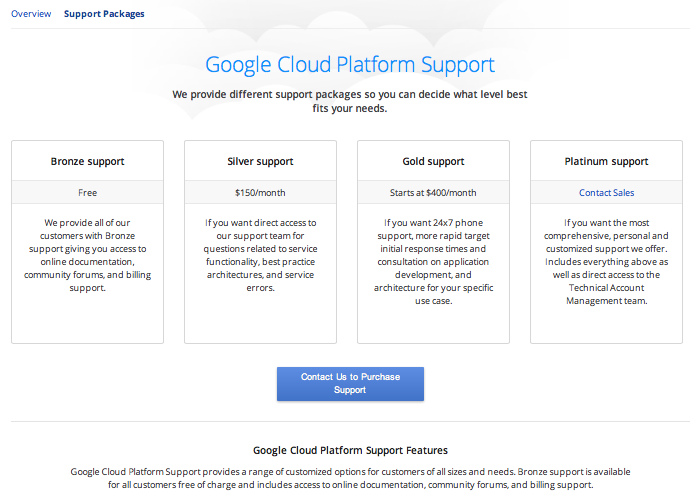Select the Starts at $400/month price
The width and height of the screenshot is (700, 500).
[x=433, y=193]
